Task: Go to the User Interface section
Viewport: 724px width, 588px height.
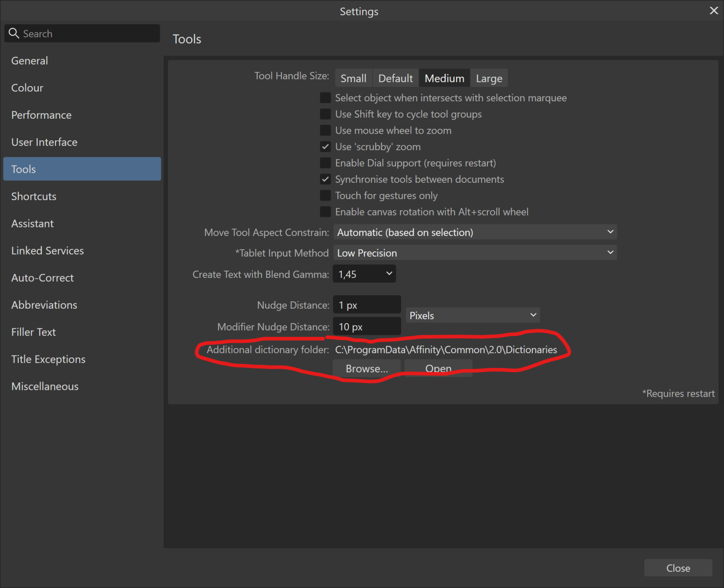Action: [x=44, y=142]
